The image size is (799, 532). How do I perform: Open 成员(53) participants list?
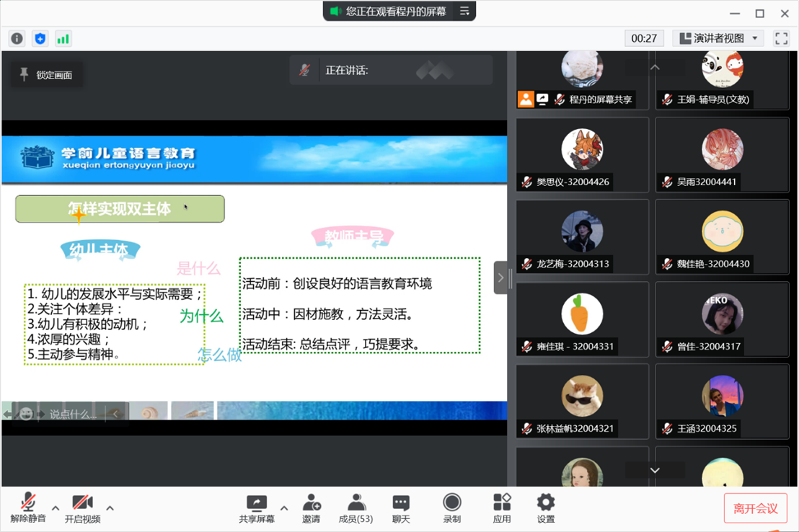coord(356,507)
